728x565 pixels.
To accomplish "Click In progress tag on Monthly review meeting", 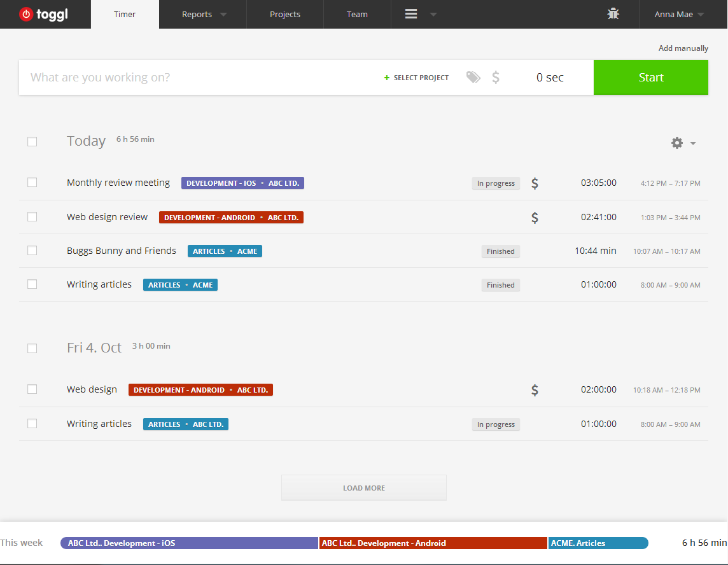I will (x=496, y=183).
